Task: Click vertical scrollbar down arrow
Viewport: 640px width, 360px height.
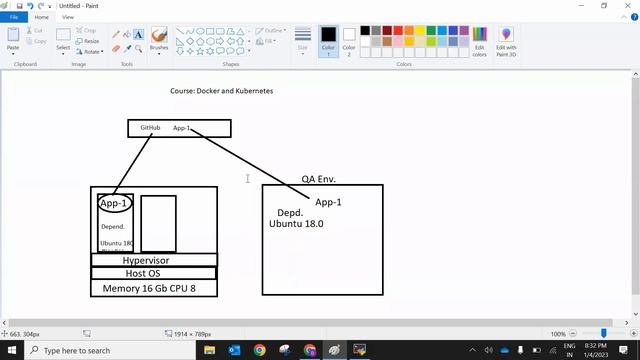Action: coord(636,314)
